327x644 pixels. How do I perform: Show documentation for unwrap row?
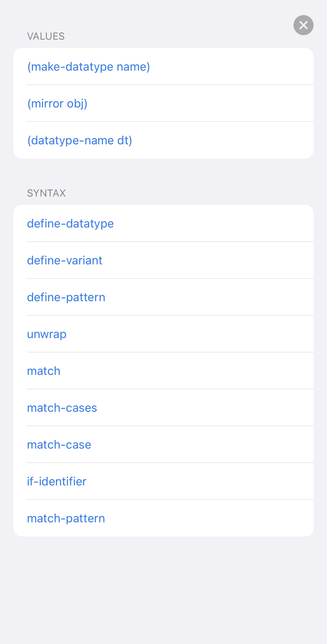pyautogui.click(x=163, y=334)
